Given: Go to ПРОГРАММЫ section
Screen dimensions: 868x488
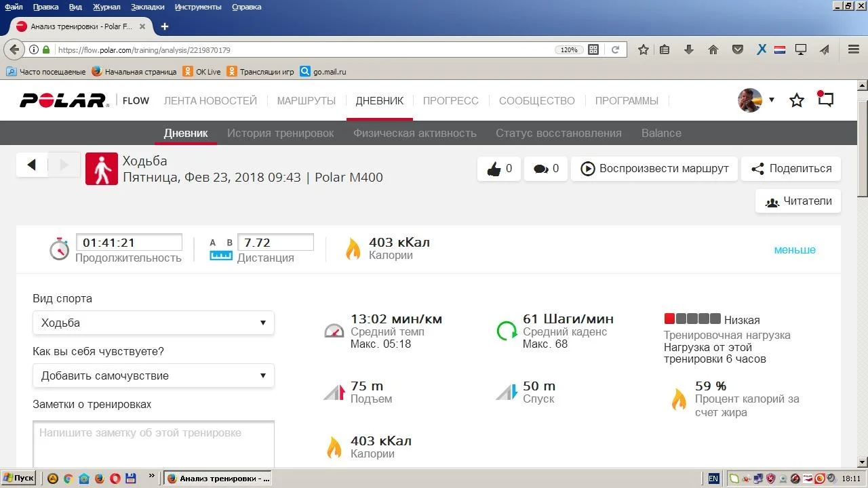Looking at the screenshot, I should (x=627, y=100).
